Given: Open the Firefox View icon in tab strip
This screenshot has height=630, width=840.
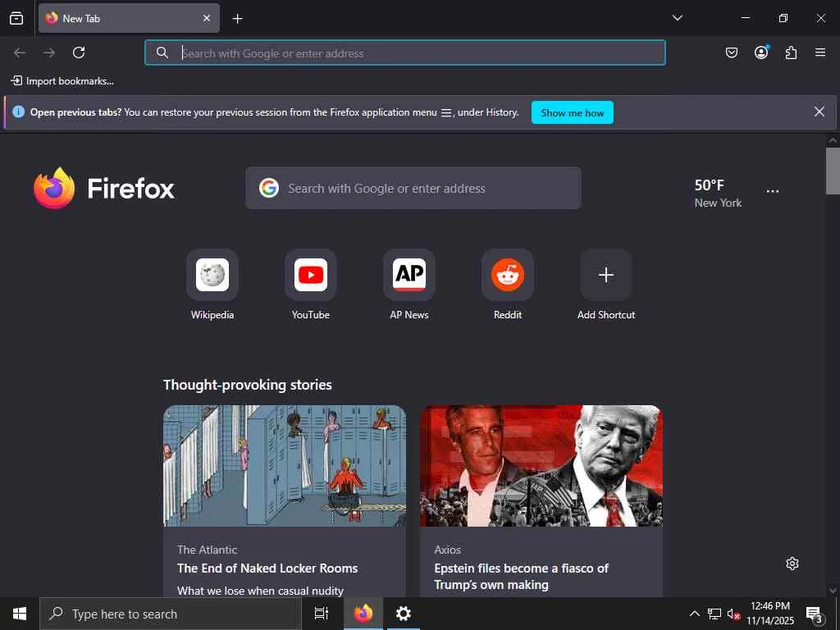Looking at the screenshot, I should pos(16,18).
